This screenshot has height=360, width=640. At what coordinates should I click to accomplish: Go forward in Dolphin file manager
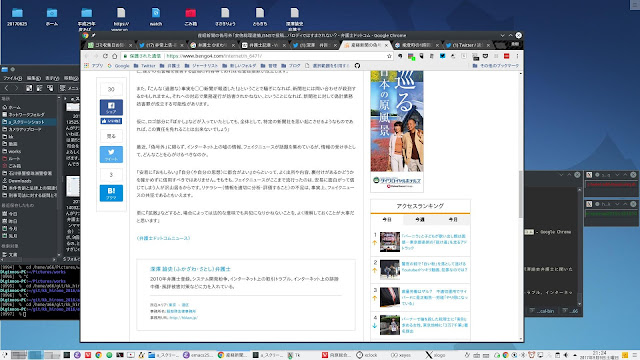coord(16,88)
